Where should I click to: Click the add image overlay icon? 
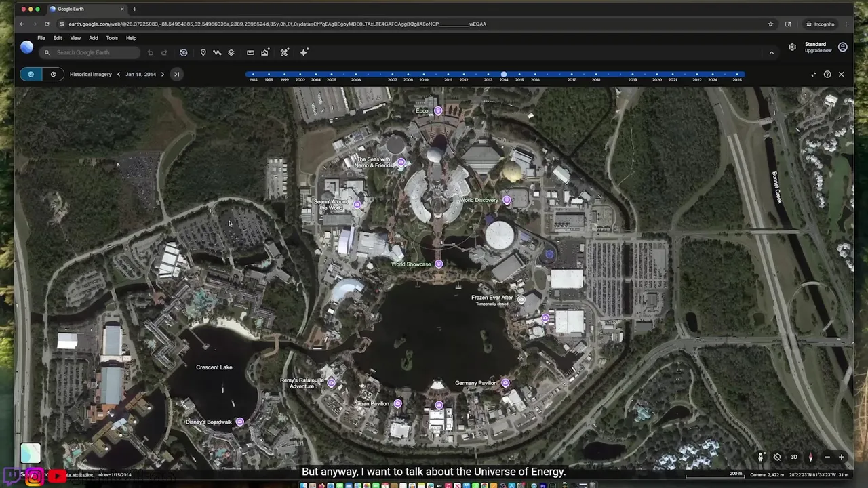tap(265, 52)
